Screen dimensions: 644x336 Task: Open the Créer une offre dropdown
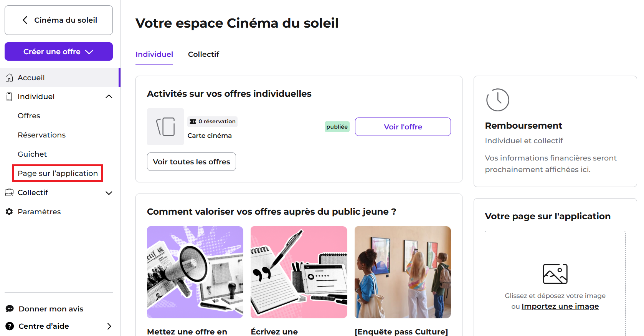pyautogui.click(x=59, y=51)
